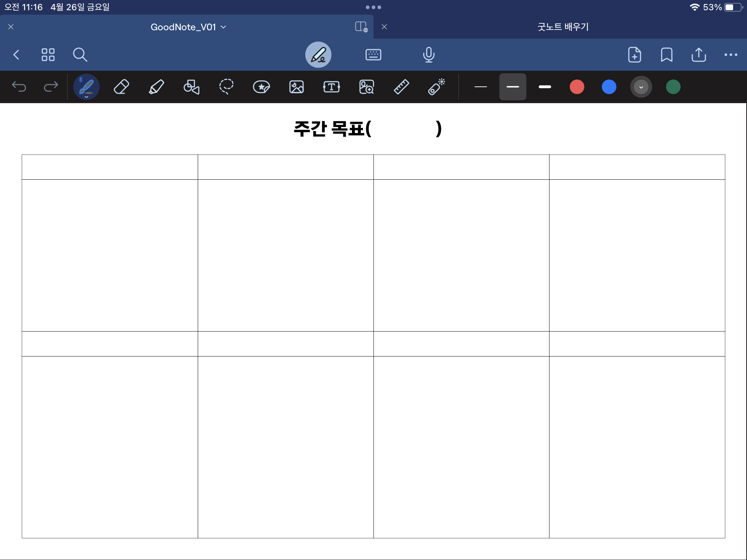Viewport: 747px width, 560px height.
Task: Open the share and export menu
Action: click(699, 55)
